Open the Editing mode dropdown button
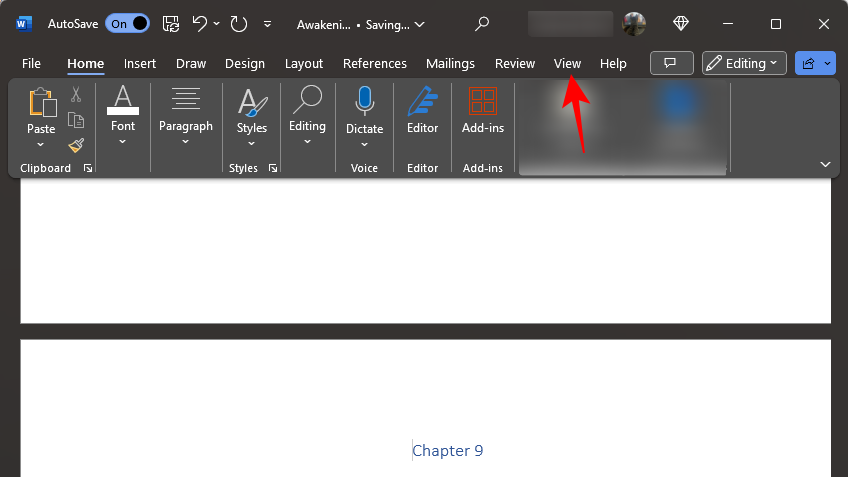Image resolution: width=848 pixels, height=477 pixels. [744, 63]
